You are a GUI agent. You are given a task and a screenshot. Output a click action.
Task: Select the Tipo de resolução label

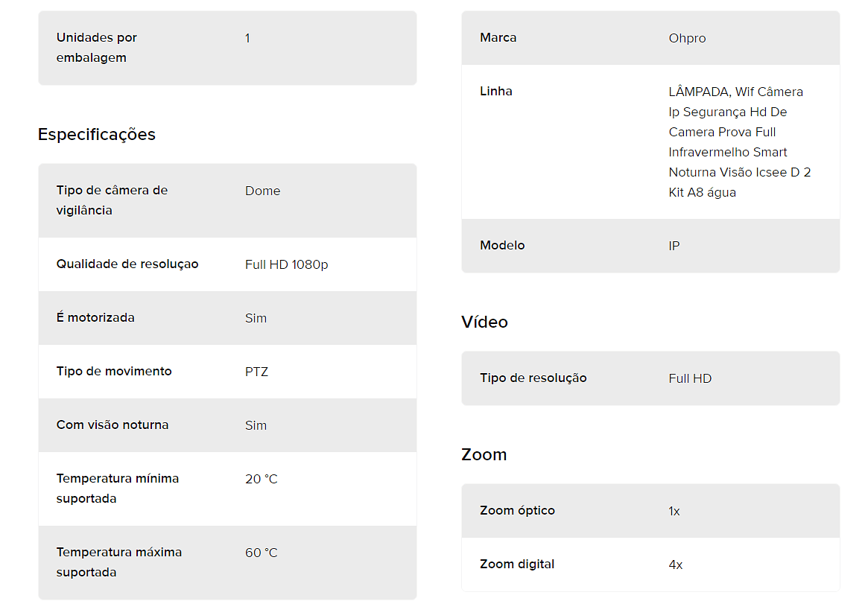pyautogui.click(x=533, y=378)
